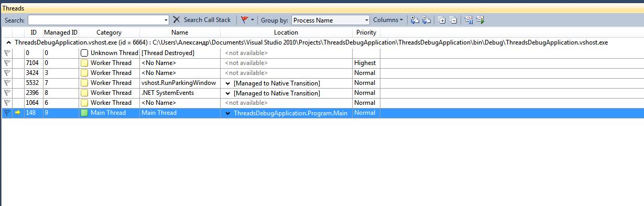Click Expand Call Stacks toolbar icon
The image size is (644, 206).
click(415, 20)
